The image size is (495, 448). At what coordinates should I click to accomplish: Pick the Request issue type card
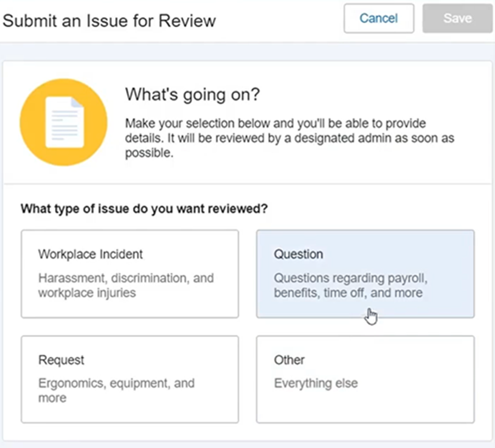pos(130,379)
